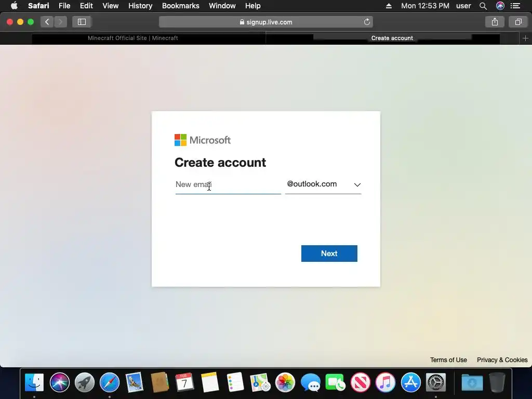
Task: Open Messages from the Dock
Action: 310,382
